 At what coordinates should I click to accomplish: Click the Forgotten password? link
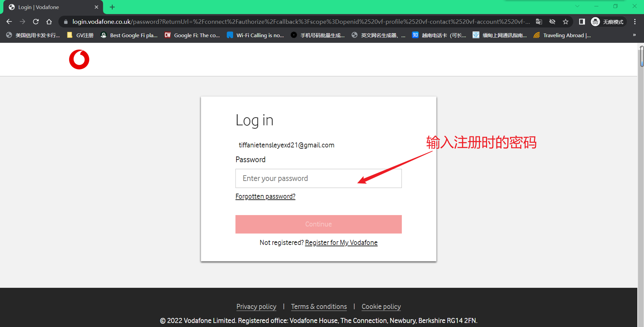[265, 196]
